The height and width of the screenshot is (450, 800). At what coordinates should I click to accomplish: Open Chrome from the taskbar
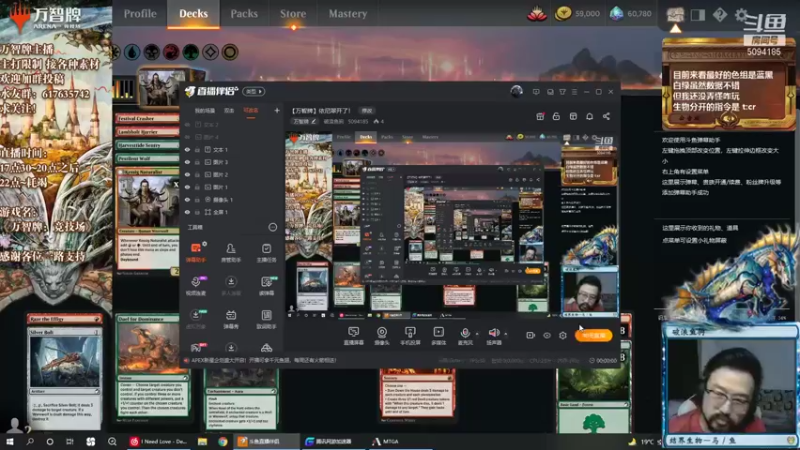[x=222, y=441]
